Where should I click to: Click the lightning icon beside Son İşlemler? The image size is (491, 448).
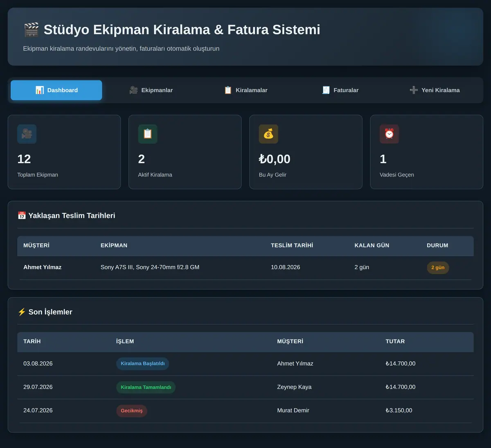coord(22,312)
